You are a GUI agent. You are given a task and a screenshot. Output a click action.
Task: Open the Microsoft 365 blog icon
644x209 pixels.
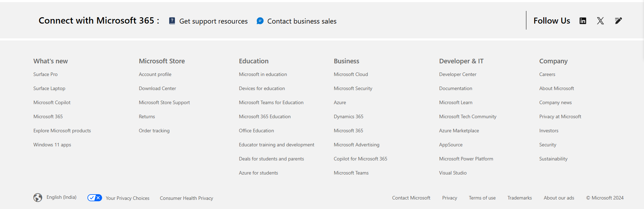point(618,21)
